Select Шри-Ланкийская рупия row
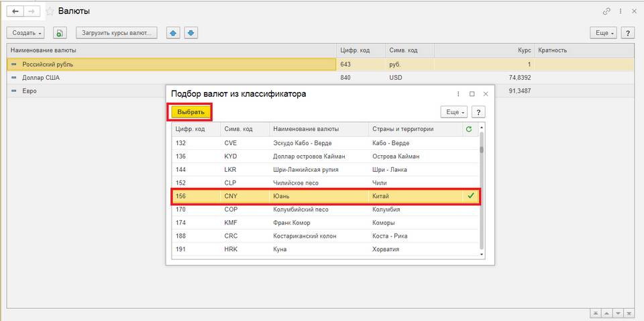 tap(325, 170)
